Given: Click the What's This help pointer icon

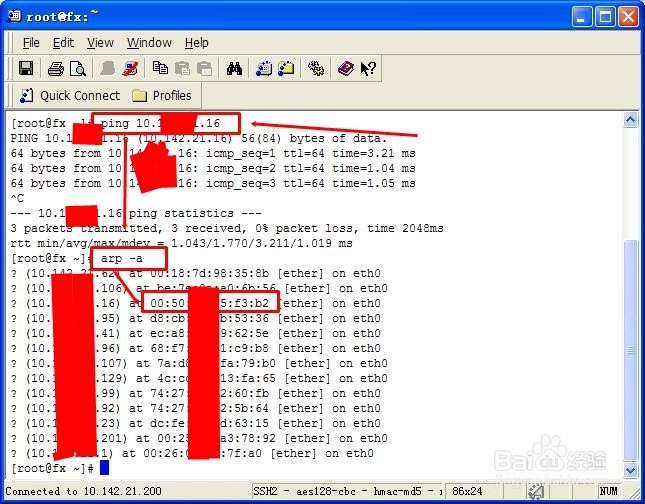Looking at the screenshot, I should 368,68.
